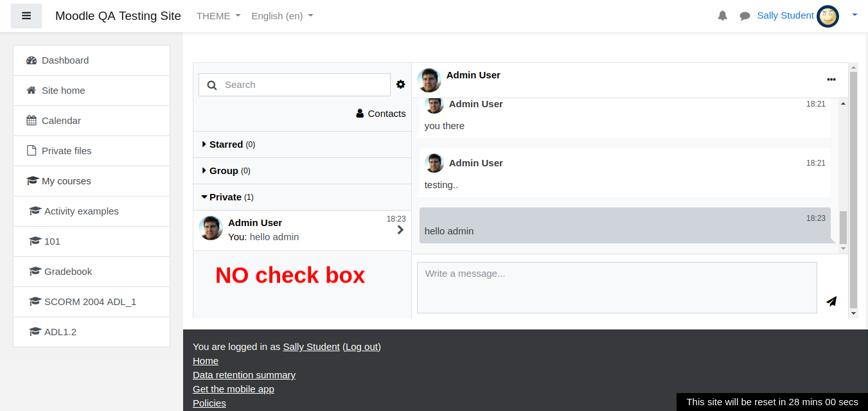Click the 'hello admin' sent message bubble
868x411 pixels.
click(625, 225)
